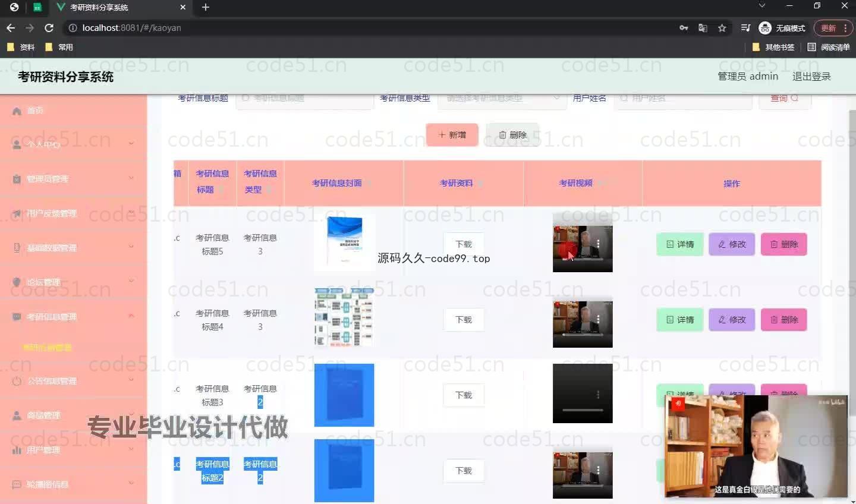856x504 pixels.
Task: Download 考研资料 for 标题4 row
Action: coord(464,320)
